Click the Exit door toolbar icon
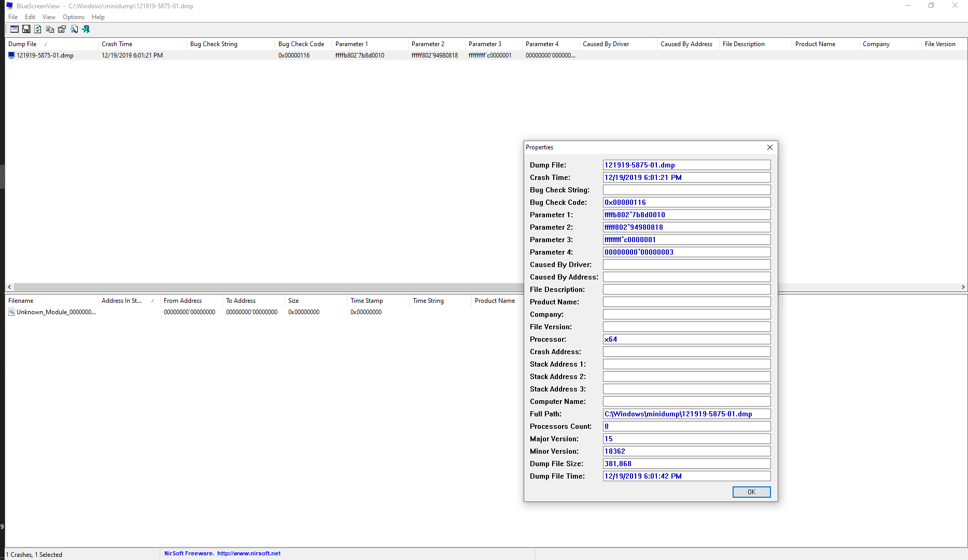 click(x=86, y=30)
